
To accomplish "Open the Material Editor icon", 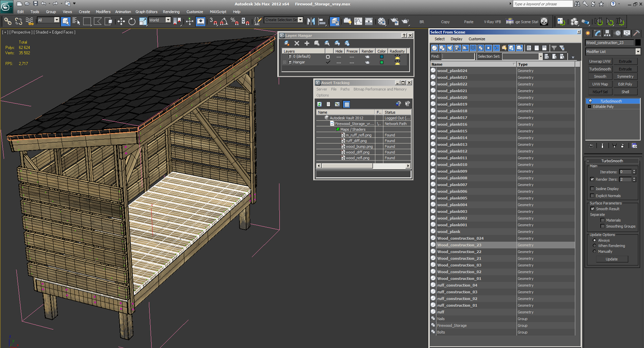I will coord(382,21).
